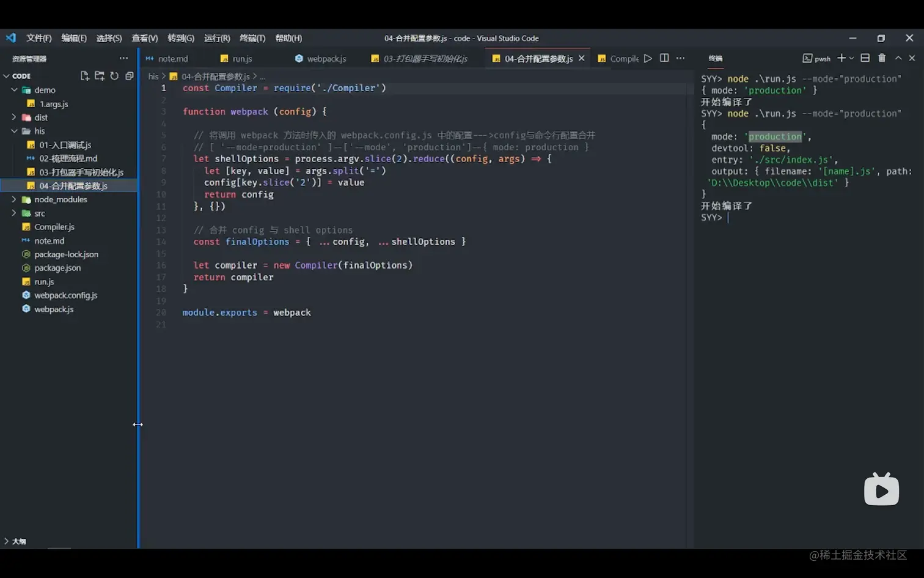Create a new file in CODE
Screen dimensions: 924x578
coord(84,76)
